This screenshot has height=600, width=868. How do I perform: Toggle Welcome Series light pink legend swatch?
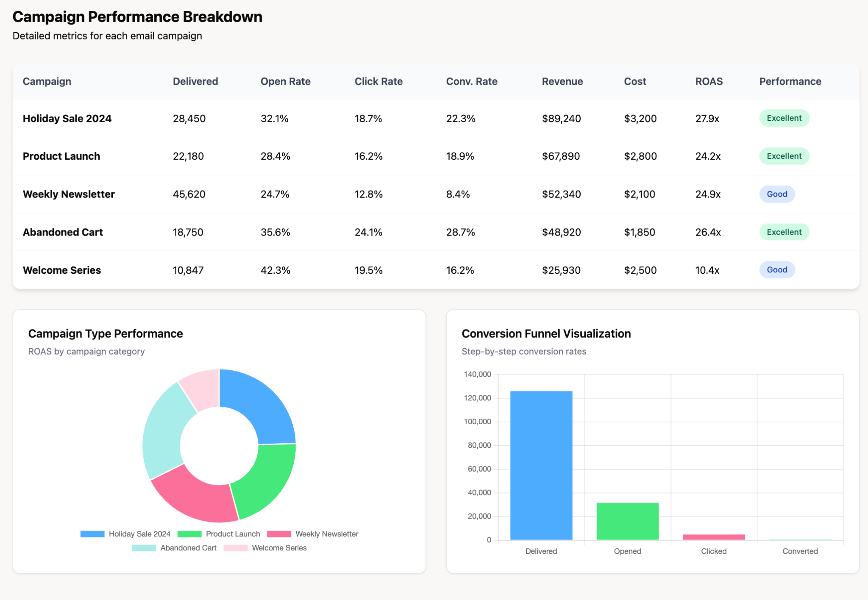[x=236, y=548]
